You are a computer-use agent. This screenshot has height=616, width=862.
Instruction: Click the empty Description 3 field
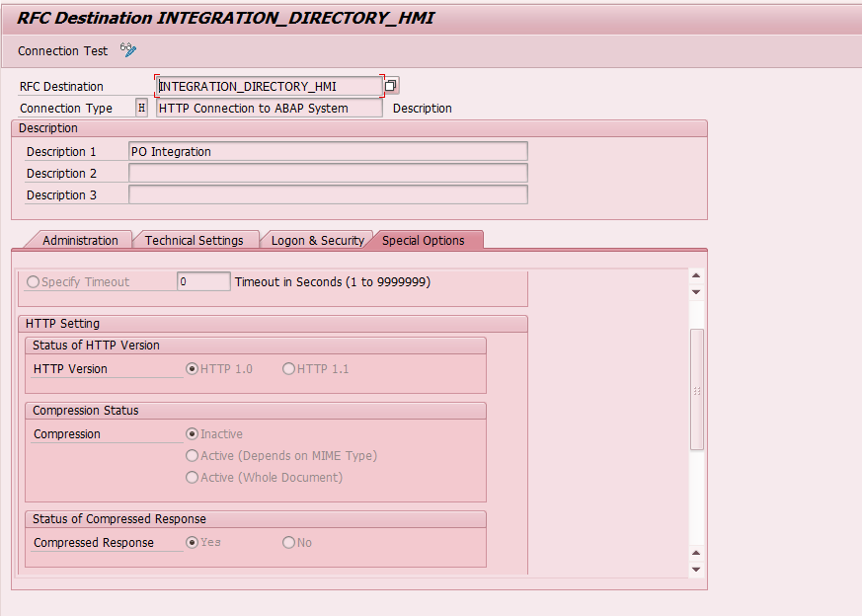click(x=328, y=195)
